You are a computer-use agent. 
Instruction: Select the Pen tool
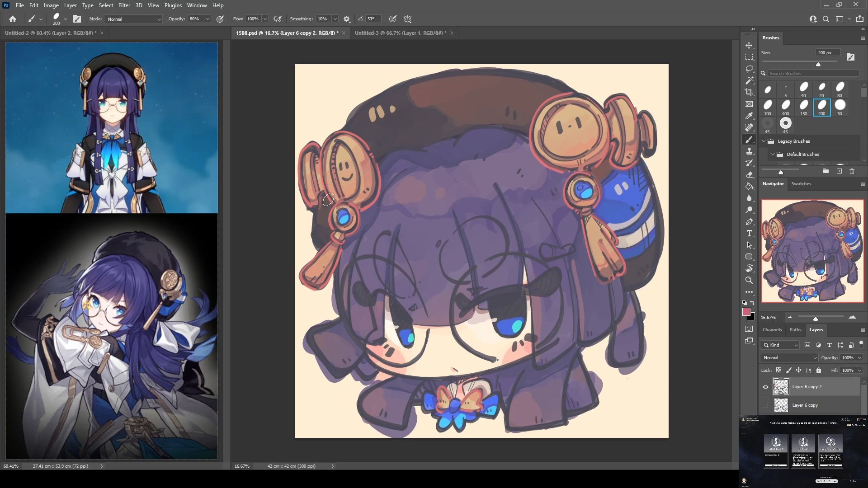(x=749, y=222)
